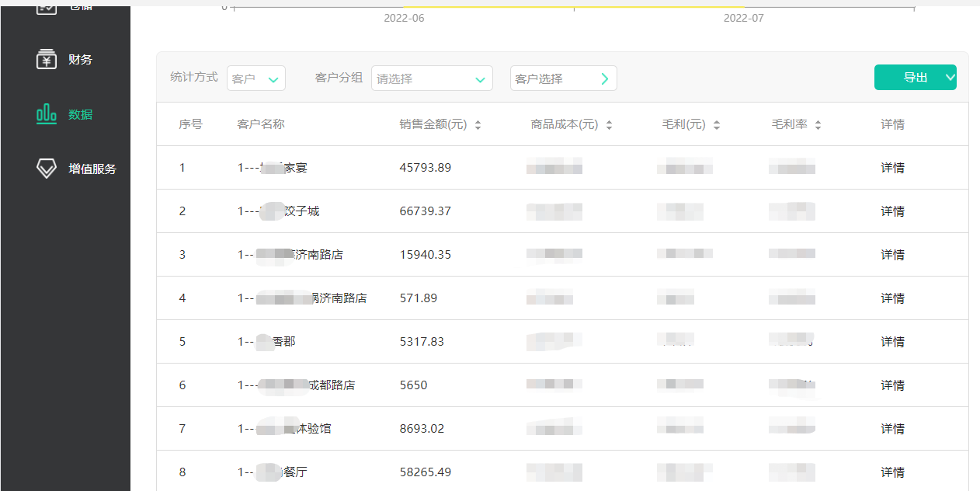Click the 2022-07 chart axis label
The height and width of the screenshot is (491, 980).
pyautogui.click(x=743, y=18)
